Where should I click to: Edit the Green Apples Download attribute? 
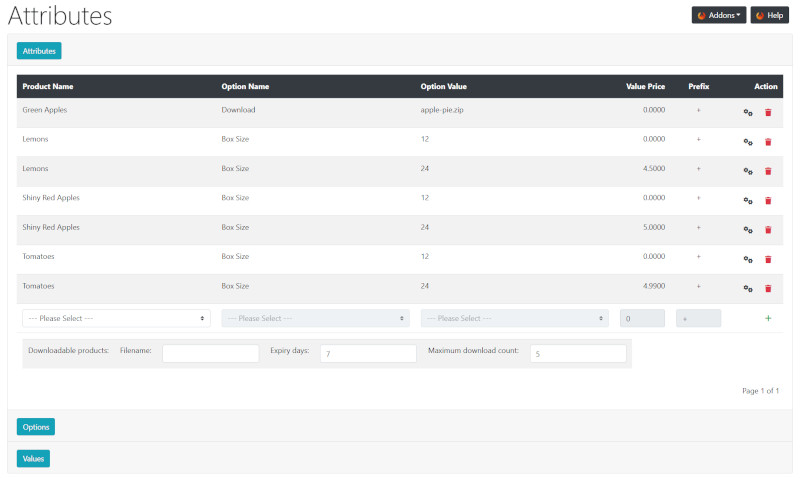(x=748, y=113)
